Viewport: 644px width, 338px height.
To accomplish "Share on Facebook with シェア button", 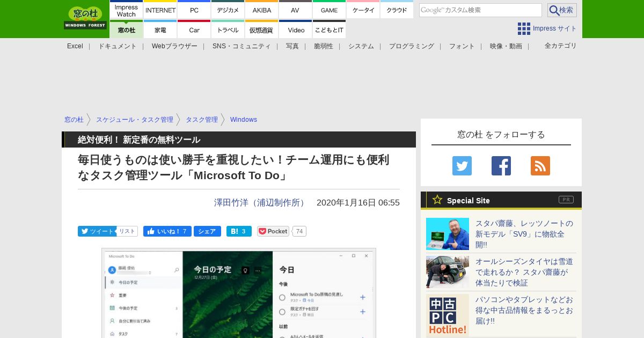I will coord(207,231).
